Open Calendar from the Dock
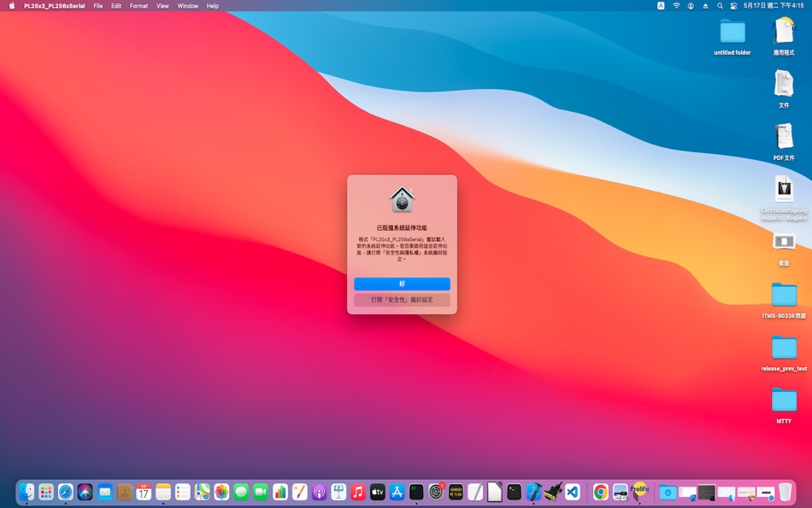 144,492
